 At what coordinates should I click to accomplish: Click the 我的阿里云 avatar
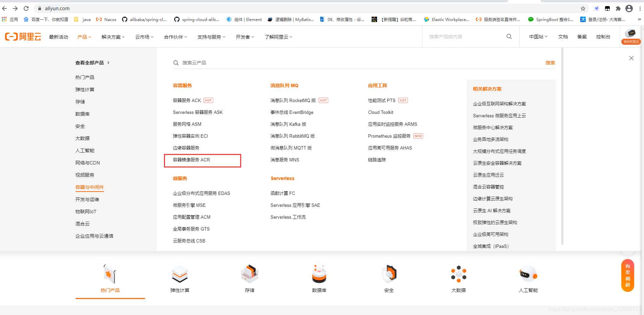tap(631, 36)
